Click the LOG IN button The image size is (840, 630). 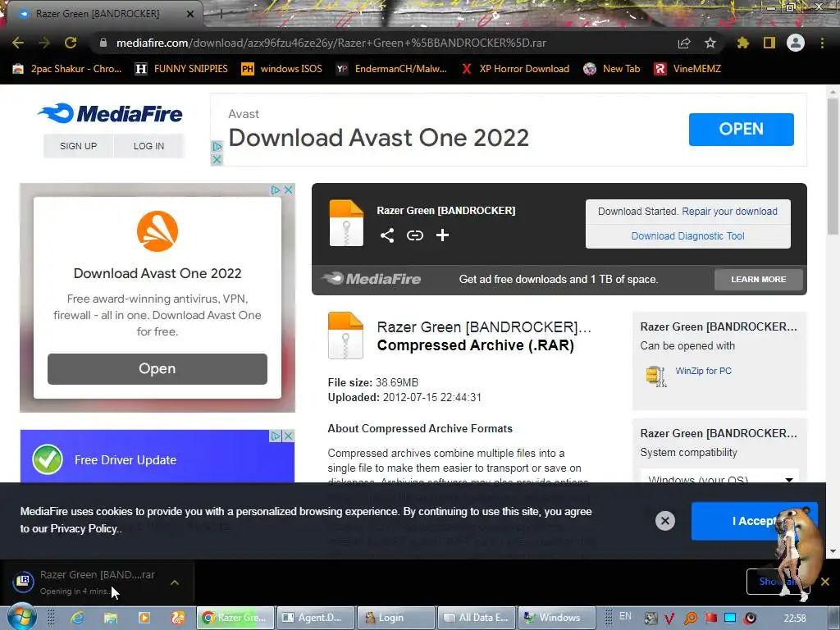pyautogui.click(x=149, y=146)
